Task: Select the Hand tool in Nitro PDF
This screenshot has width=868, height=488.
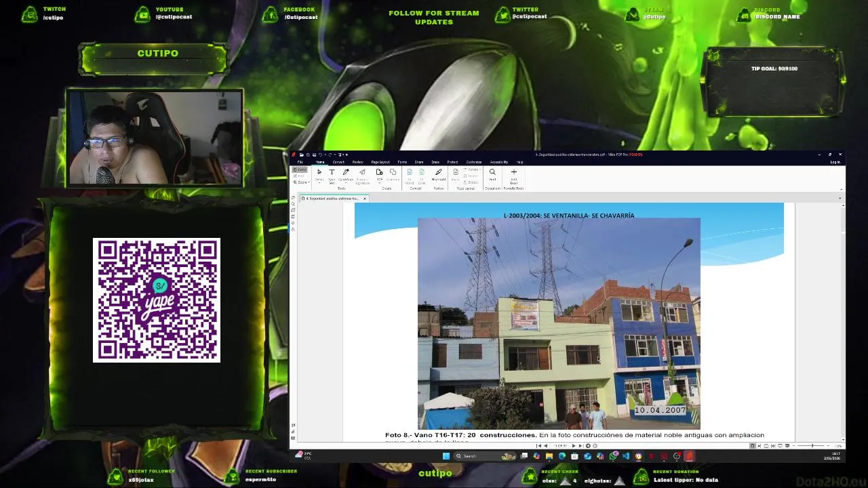Action: 300,169
